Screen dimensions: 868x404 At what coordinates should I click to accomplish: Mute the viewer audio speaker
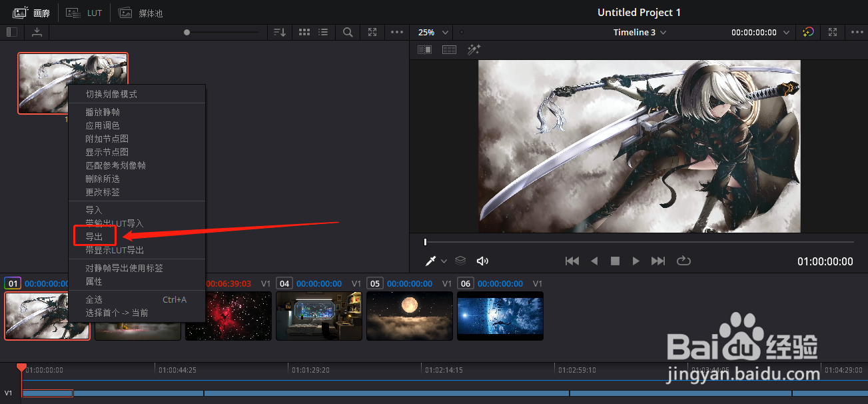tap(483, 261)
